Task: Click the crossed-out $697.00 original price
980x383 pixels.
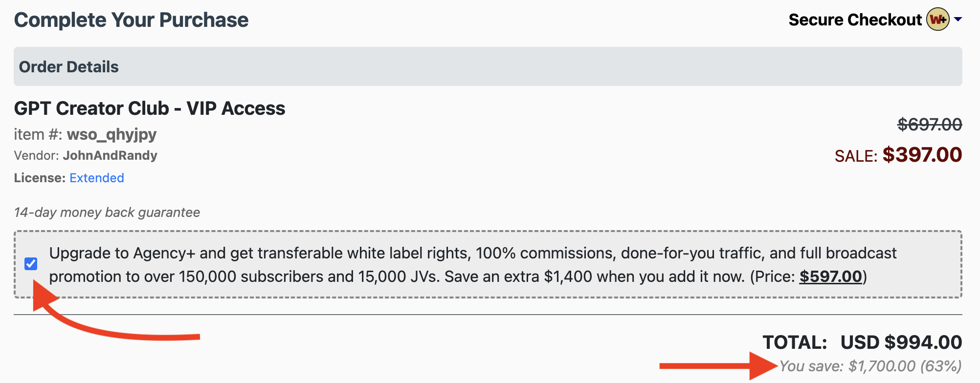Action: 930,125
